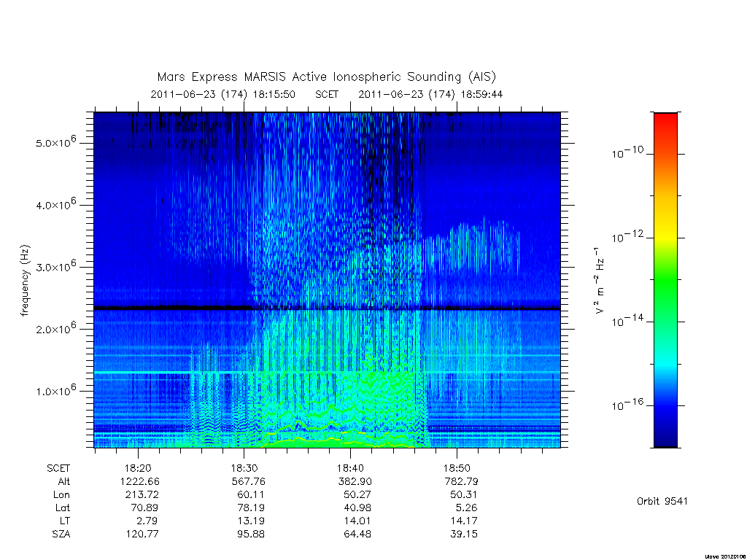This screenshot has width=747, height=560.
Task: Click the 'V² m⁻² Hz⁻¹' colorbar unit label
Action: (x=600, y=280)
